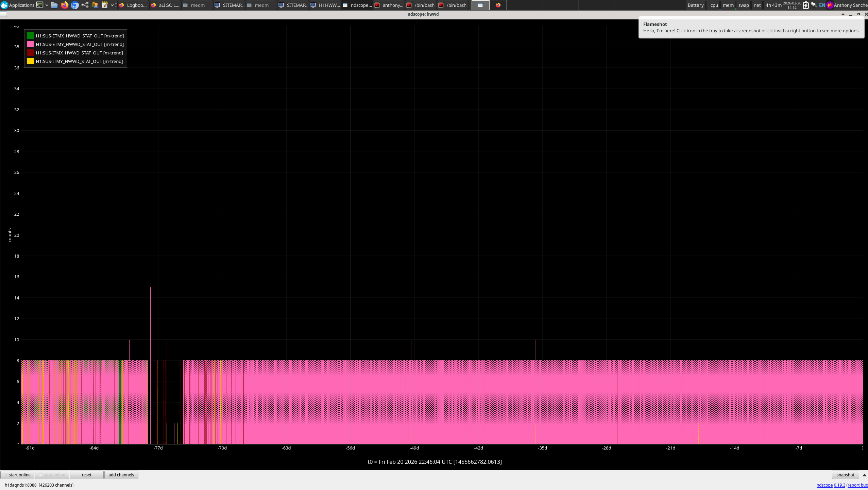The width and height of the screenshot is (868, 490).
Task: Click the battery power manager icon
Action: (805, 5)
